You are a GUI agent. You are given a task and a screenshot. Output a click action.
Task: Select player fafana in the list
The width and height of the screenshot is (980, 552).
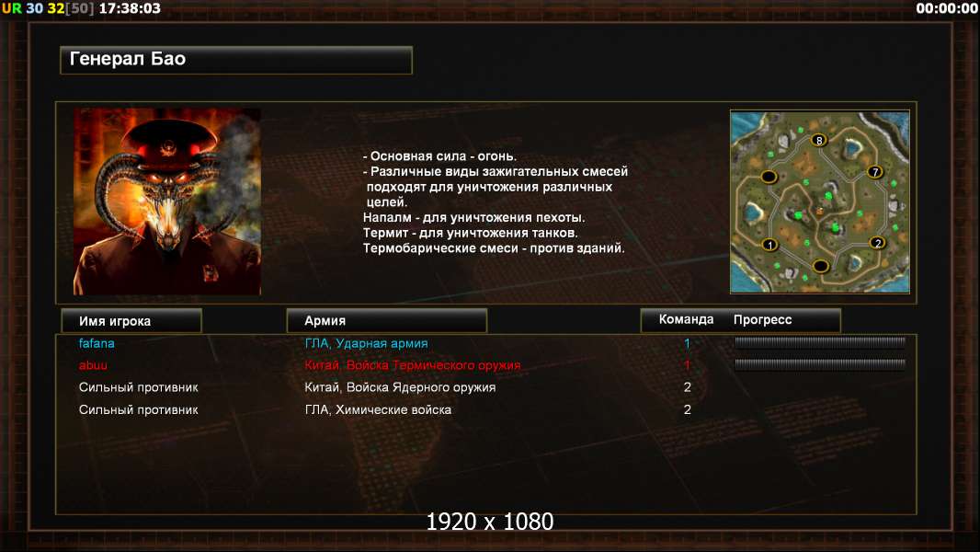(97, 343)
